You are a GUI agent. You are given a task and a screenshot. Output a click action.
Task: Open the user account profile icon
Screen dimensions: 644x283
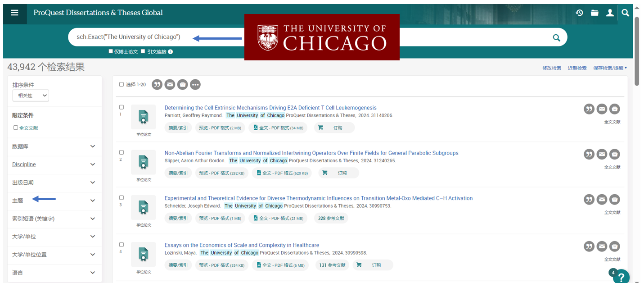click(x=610, y=13)
